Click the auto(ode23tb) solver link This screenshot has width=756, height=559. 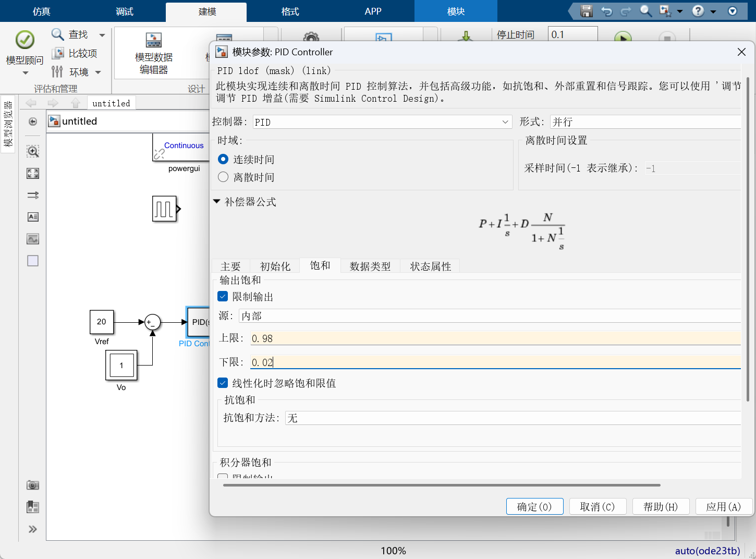(708, 551)
